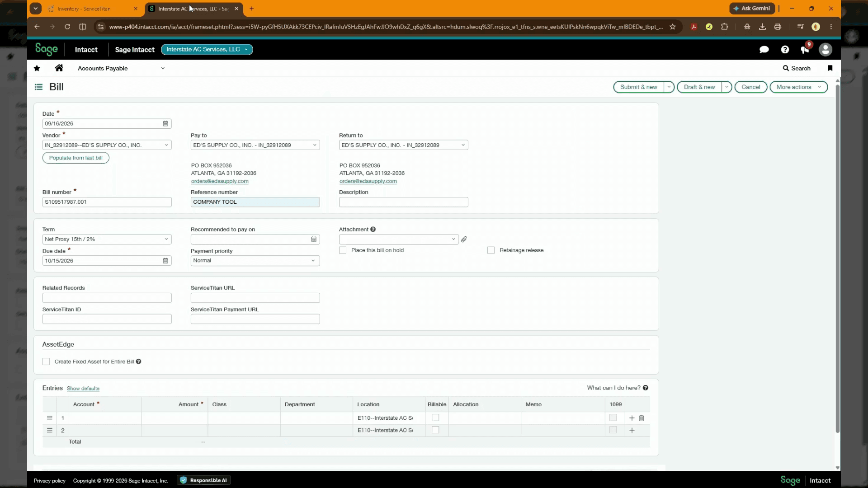Open the Date calendar picker icon
Screen dimensions: 868x488
[165, 123]
